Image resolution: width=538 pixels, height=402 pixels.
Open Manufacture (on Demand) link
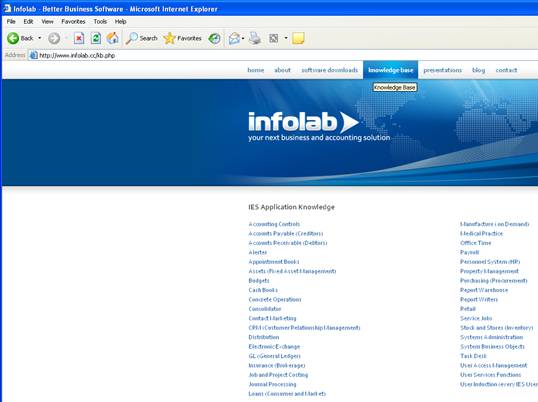pos(494,224)
